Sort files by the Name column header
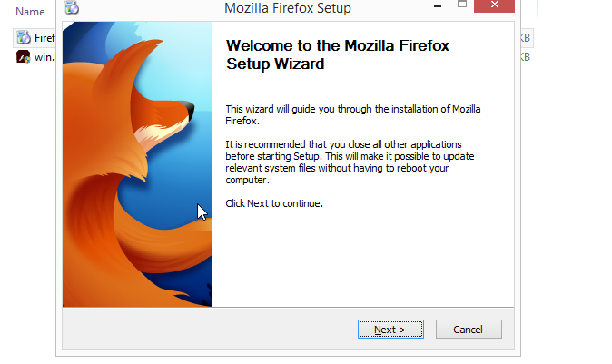Viewport: 612px width, 364px height. [x=30, y=12]
